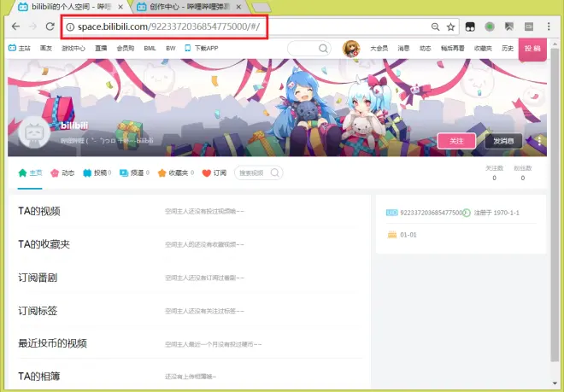Click the grey picture extension icon
Viewport: 564px width, 392px height.
pyautogui.click(x=509, y=26)
